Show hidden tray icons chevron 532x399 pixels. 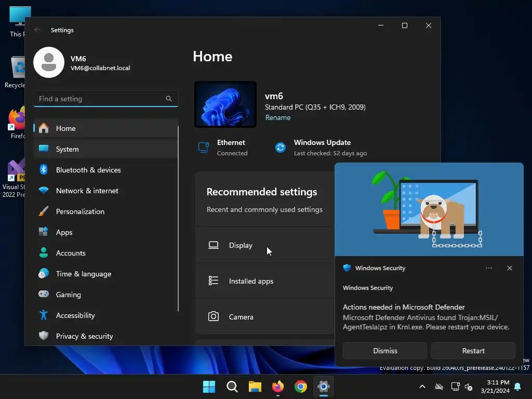(x=422, y=387)
